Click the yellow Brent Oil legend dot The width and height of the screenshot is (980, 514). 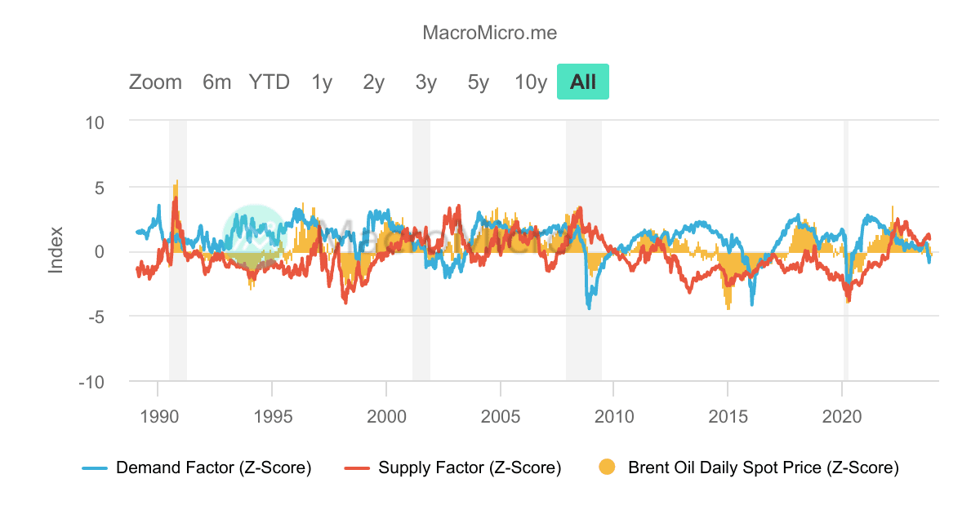[607, 467]
